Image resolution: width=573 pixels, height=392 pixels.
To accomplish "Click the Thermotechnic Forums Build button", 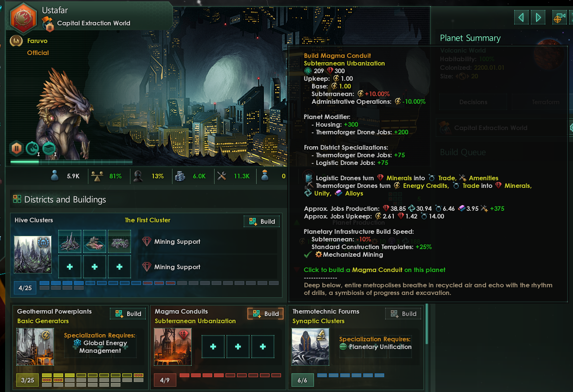I will click(403, 314).
